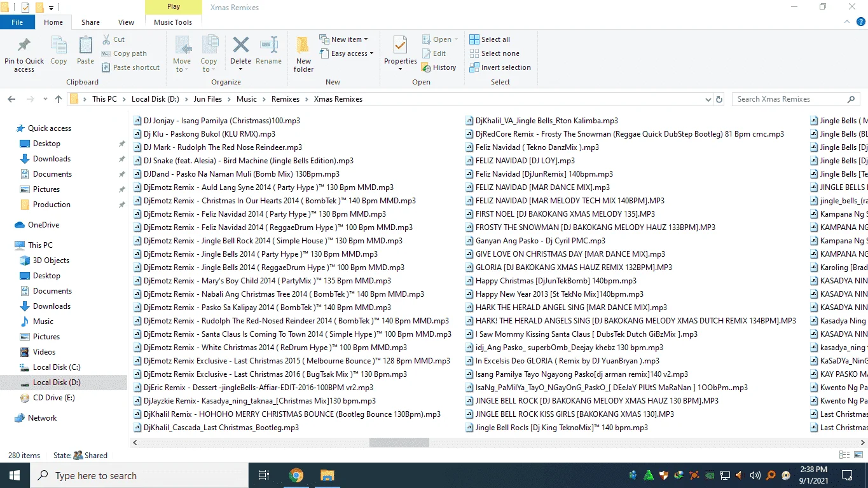Click Local Disk (D:) breadcrumb segment
This screenshot has width=868, height=488.
pyautogui.click(x=156, y=99)
